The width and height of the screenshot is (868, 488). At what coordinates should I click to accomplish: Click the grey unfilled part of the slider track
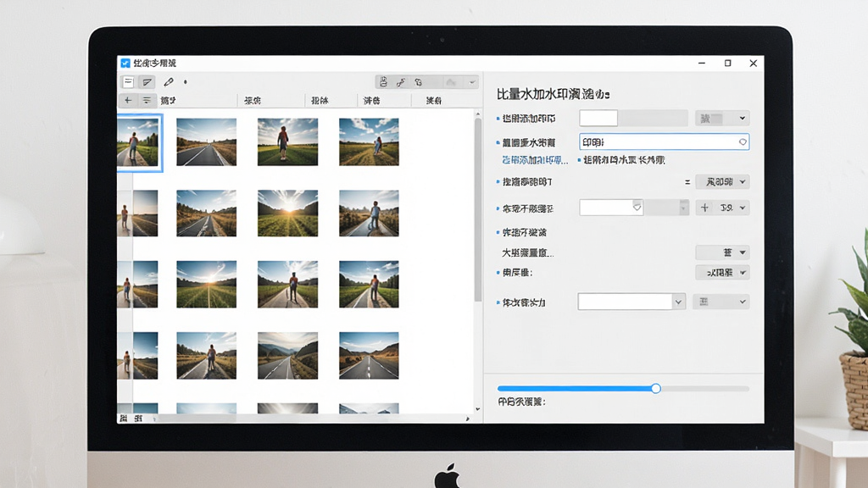[704, 388]
